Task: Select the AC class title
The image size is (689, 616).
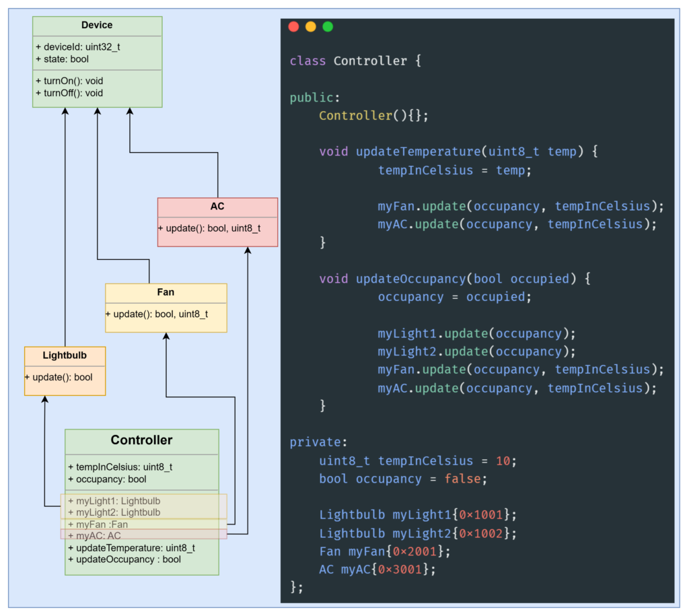Action: (217, 206)
